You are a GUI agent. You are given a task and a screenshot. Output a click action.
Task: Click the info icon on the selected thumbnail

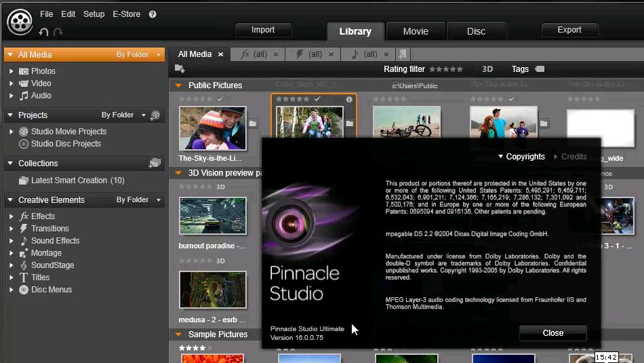click(x=348, y=99)
